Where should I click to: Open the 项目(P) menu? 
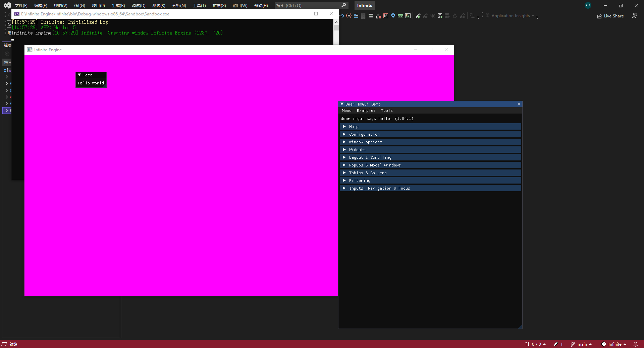point(98,5)
